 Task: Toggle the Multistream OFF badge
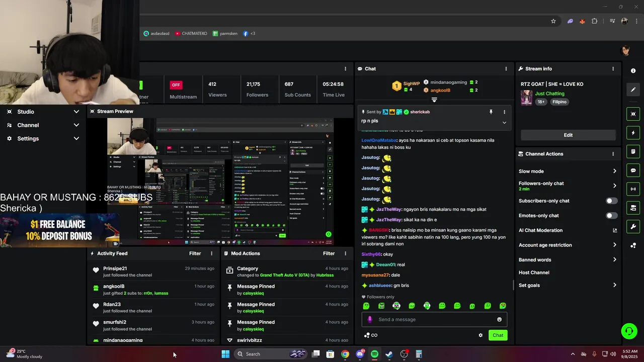tap(176, 85)
